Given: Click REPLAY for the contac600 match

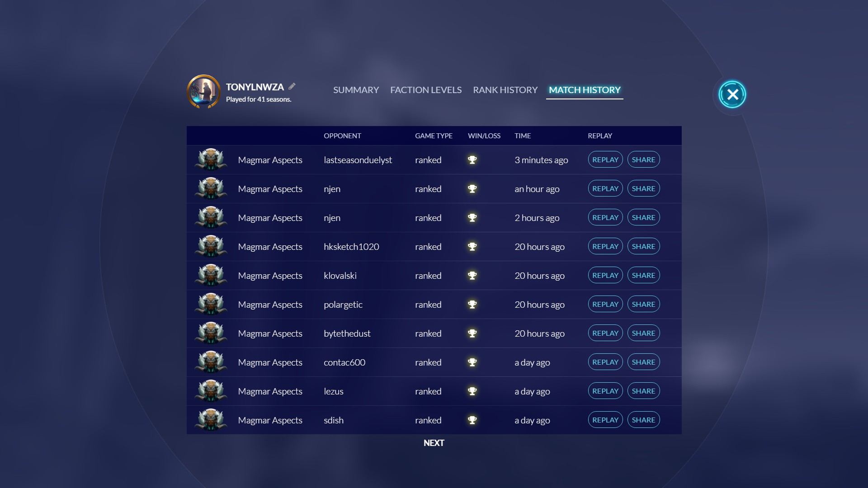Looking at the screenshot, I should click(605, 362).
